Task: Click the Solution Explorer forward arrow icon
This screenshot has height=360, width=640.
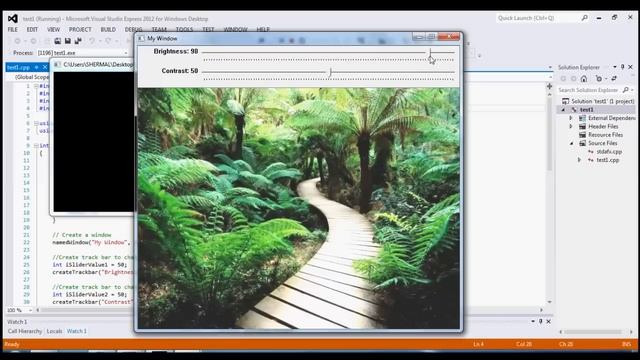Action: tap(573, 78)
